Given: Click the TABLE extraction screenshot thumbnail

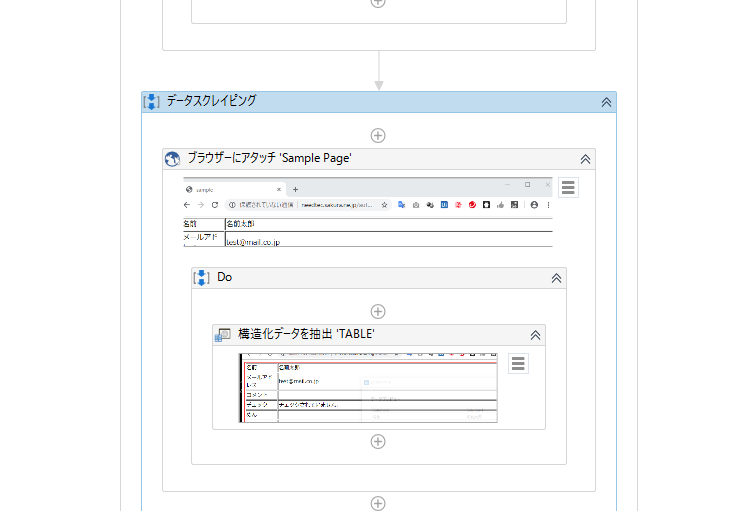Looking at the screenshot, I should click(x=368, y=388).
